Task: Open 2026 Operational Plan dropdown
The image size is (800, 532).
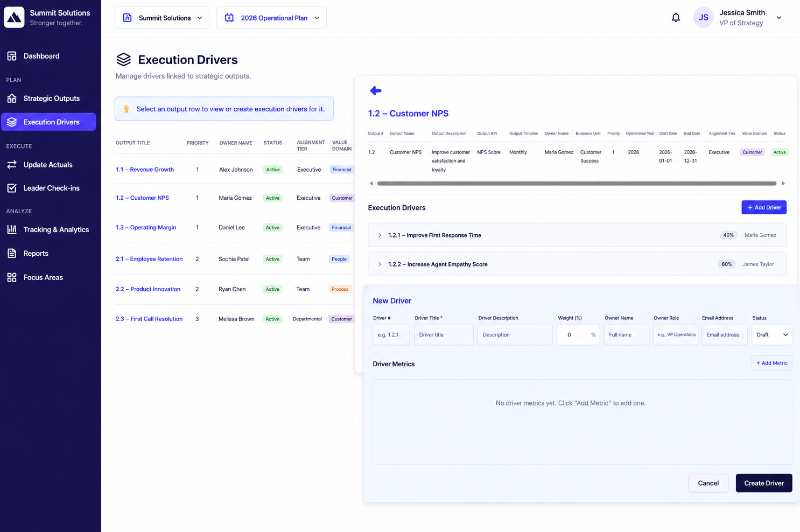Action: tap(271, 18)
